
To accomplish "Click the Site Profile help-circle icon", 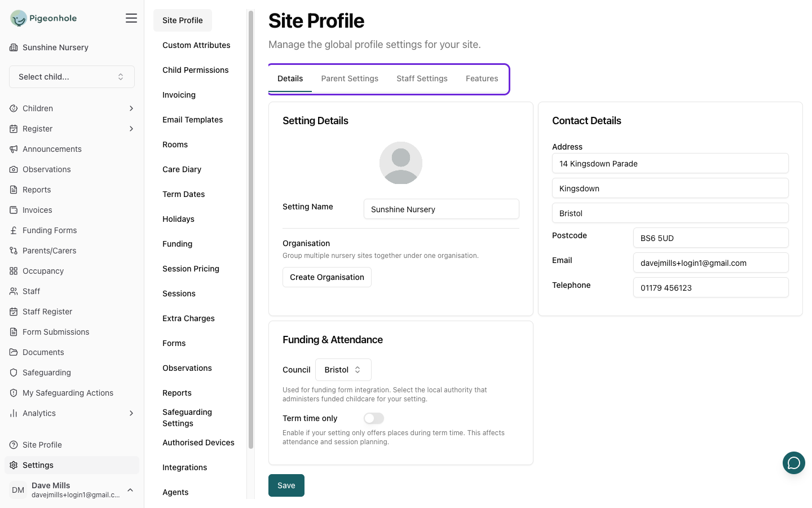I will [14, 445].
